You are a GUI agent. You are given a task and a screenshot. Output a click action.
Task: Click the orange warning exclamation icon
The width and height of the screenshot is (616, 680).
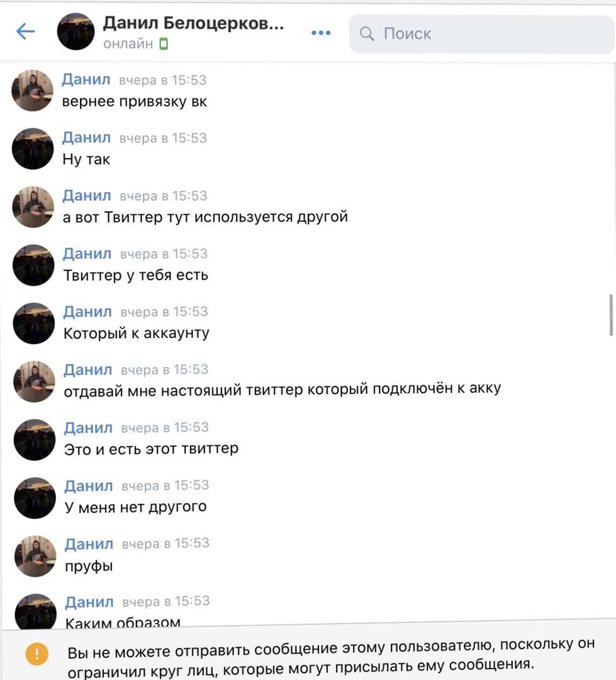37,654
